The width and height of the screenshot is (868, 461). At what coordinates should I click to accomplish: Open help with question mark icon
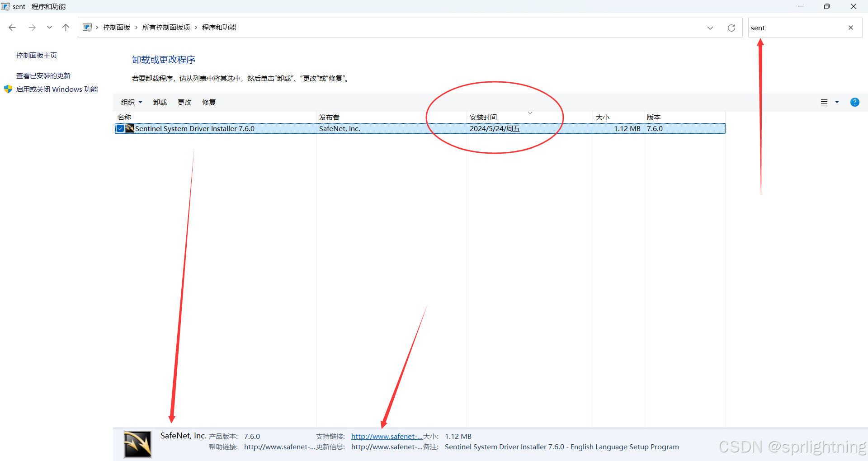tap(854, 102)
